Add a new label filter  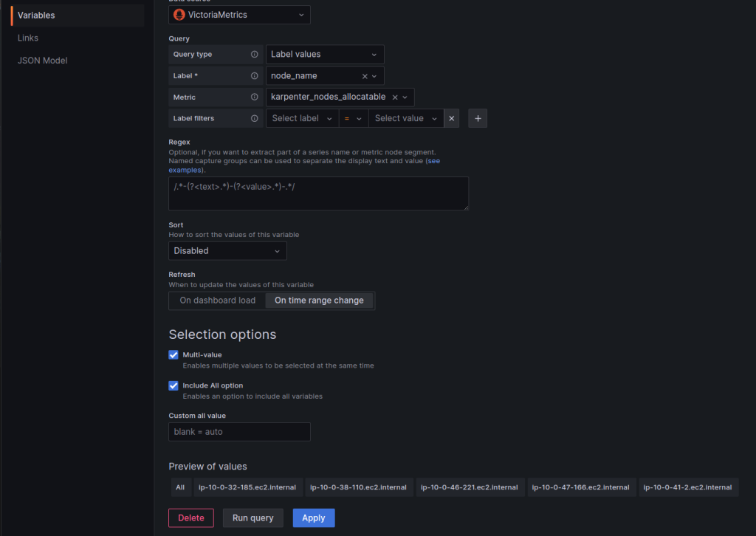pyautogui.click(x=478, y=118)
